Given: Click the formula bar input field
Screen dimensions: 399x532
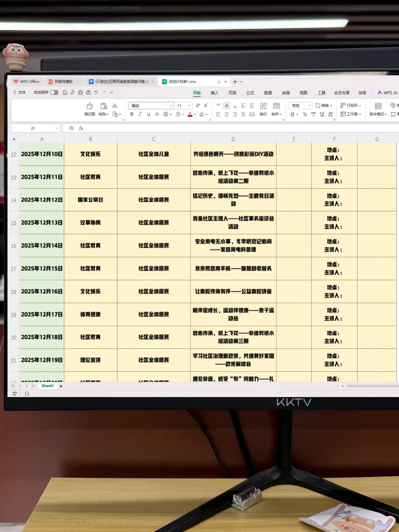Looking at the screenshot, I should [243, 128].
